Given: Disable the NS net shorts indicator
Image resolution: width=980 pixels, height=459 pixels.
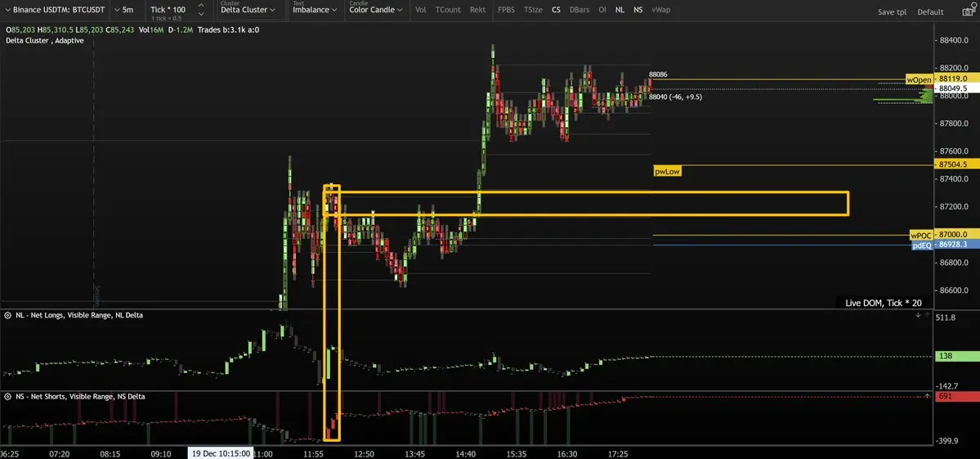Looking at the screenshot, I should pos(638,10).
